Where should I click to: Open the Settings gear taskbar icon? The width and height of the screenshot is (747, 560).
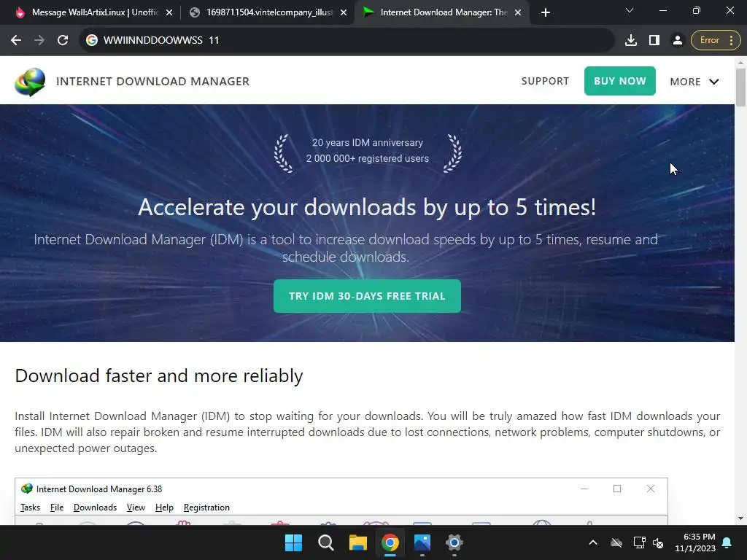point(454,542)
